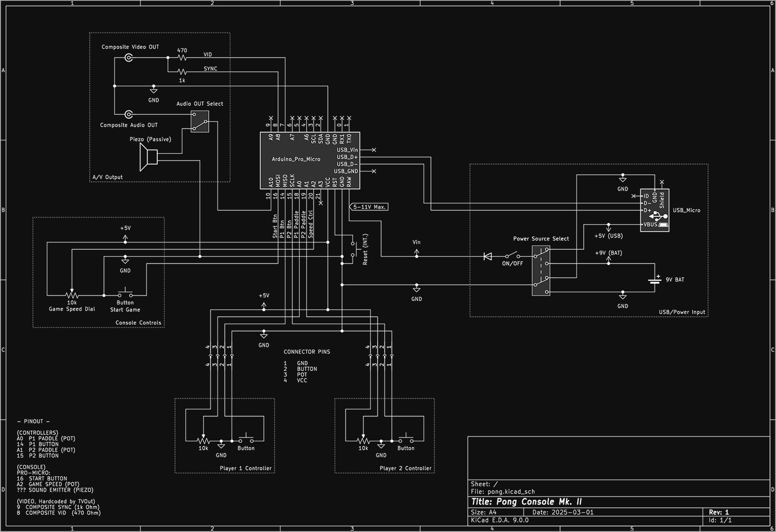Select Player 1 Controller's Button symbol
Image resolution: width=776 pixels, height=532 pixels.
click(x=246, y=438)
